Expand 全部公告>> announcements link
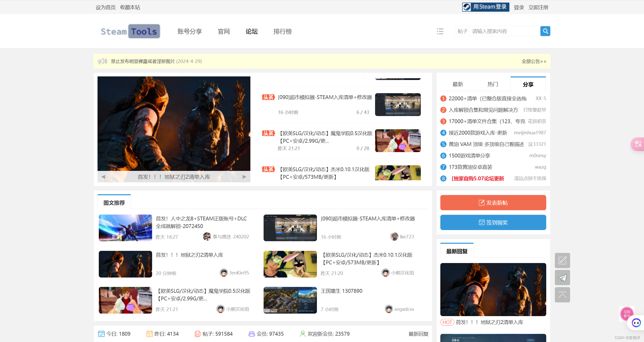Image resolution: width=644 pixels, height=342 pixels. click(x=534, y=61)
